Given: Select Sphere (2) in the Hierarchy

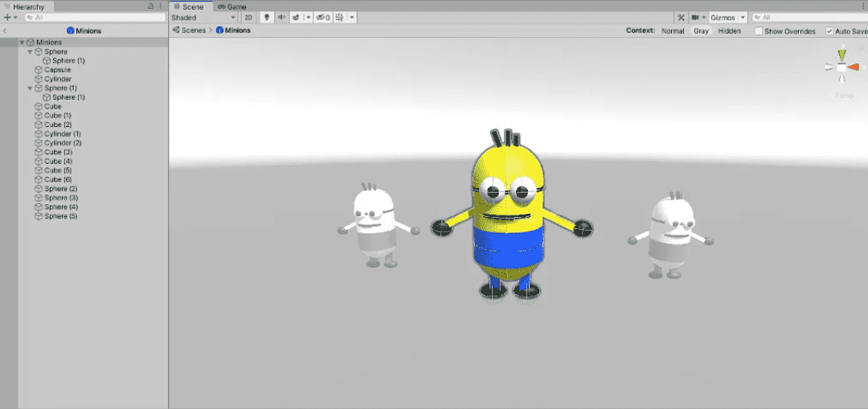Looking at the screenshot, I should click(x=61, y=189).
